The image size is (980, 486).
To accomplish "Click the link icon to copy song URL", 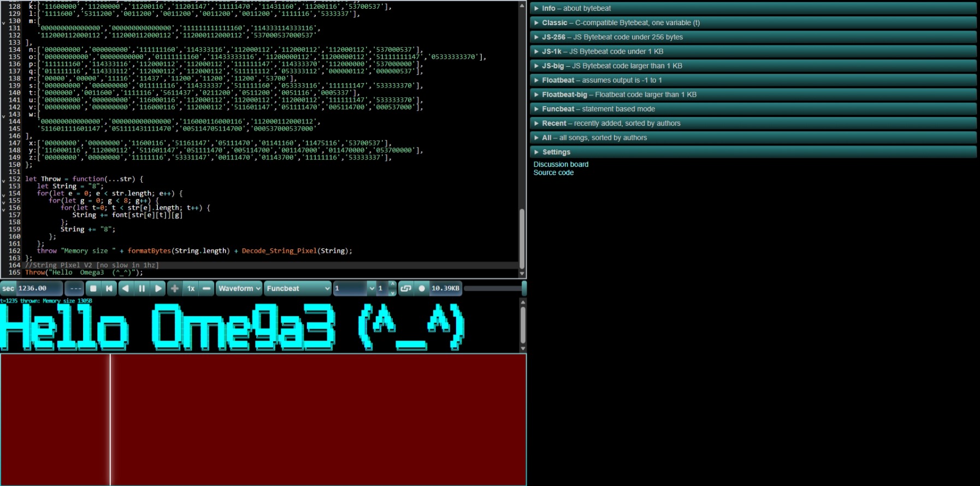I will [x=406, y=288].
